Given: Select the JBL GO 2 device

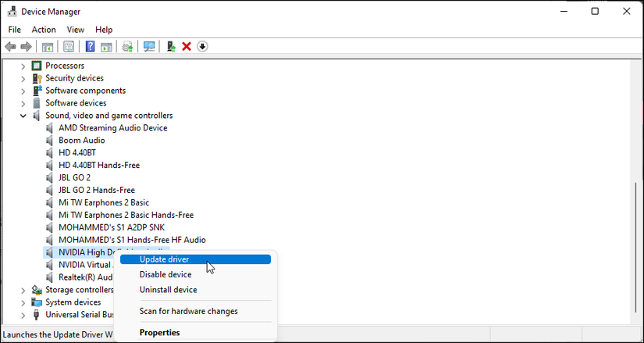Looking at the screenshot, I should tap(74, 177).
